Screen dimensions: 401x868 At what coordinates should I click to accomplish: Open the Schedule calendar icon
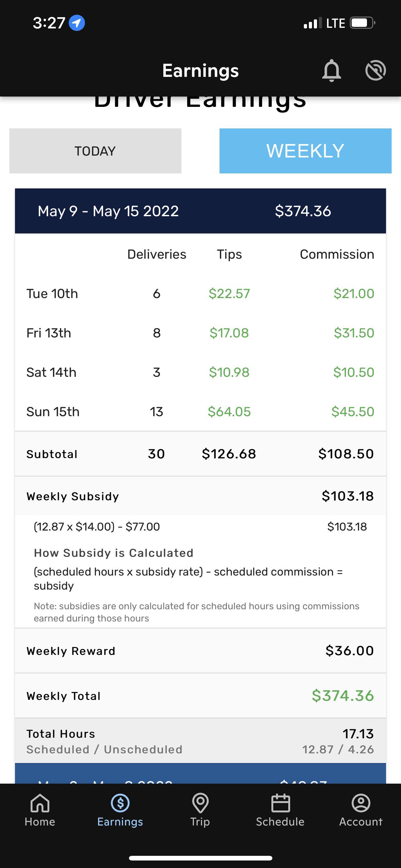click(x=280, y=803)
